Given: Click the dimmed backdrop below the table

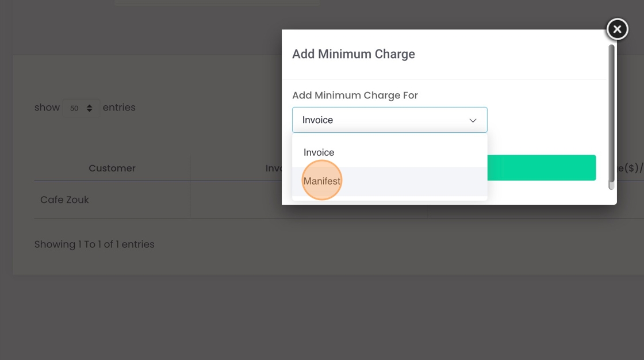Looking at the screenshot, I should coord(322,316).
